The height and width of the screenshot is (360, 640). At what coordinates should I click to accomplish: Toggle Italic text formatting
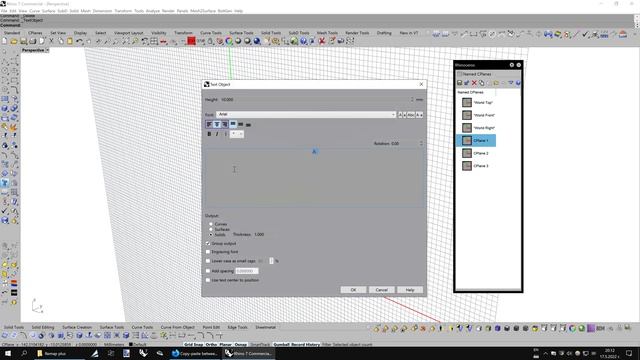pyautogui.click(x=217, y=134)
